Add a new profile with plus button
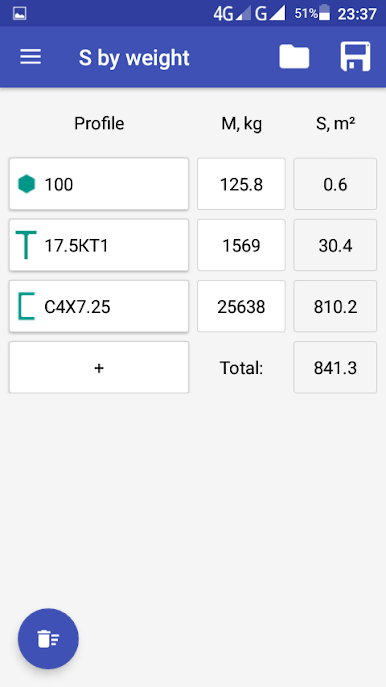 [99, 368]
